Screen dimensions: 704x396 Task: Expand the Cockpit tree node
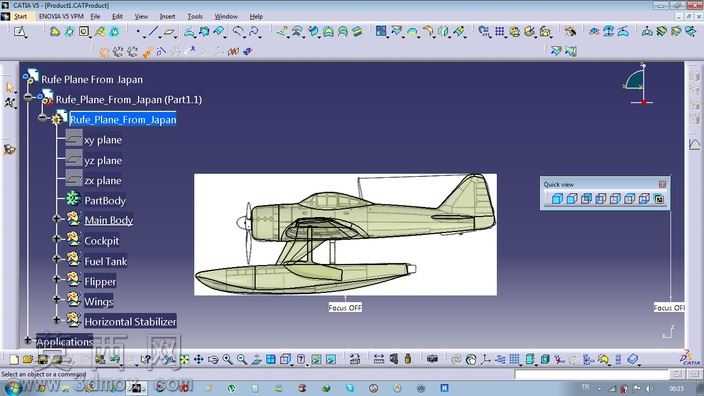57,239
